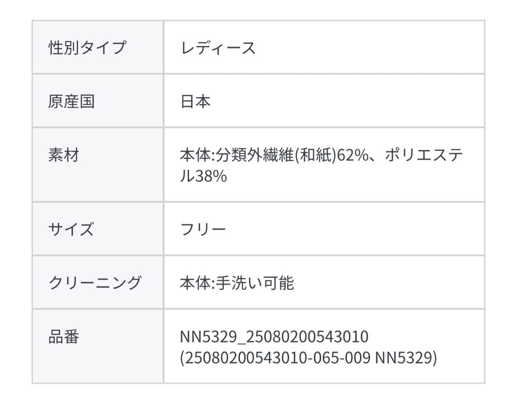Click the ル38% text on second line
Viewport: 517px width, 420px height.
pyautogui.click(x=203, y=177)
